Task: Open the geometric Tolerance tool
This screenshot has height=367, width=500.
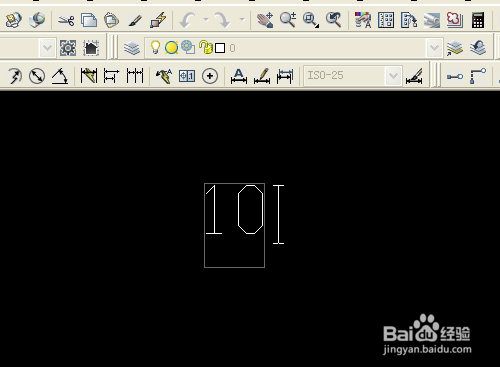Action: pyautogui.click(x=187, y=76)
